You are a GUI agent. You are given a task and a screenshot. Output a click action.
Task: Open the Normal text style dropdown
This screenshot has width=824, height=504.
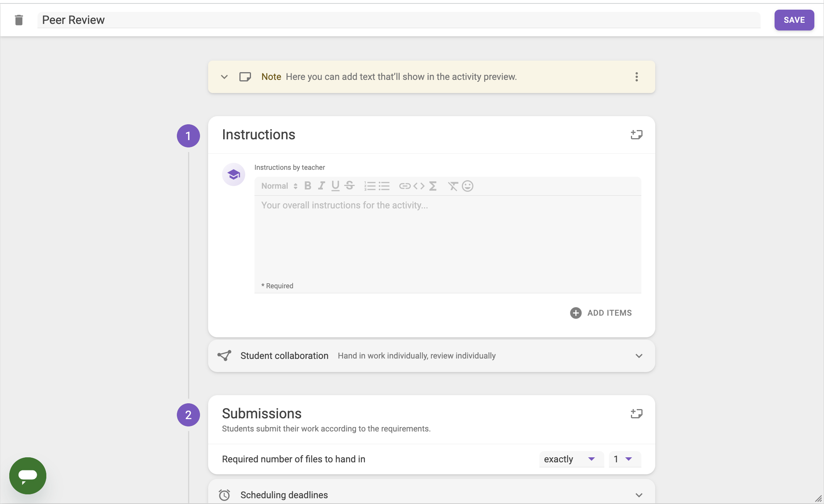279,186
